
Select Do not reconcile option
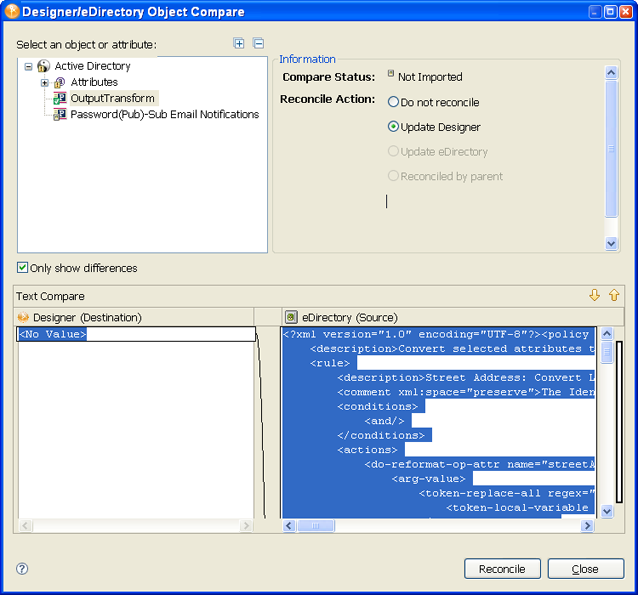[393, 102]
